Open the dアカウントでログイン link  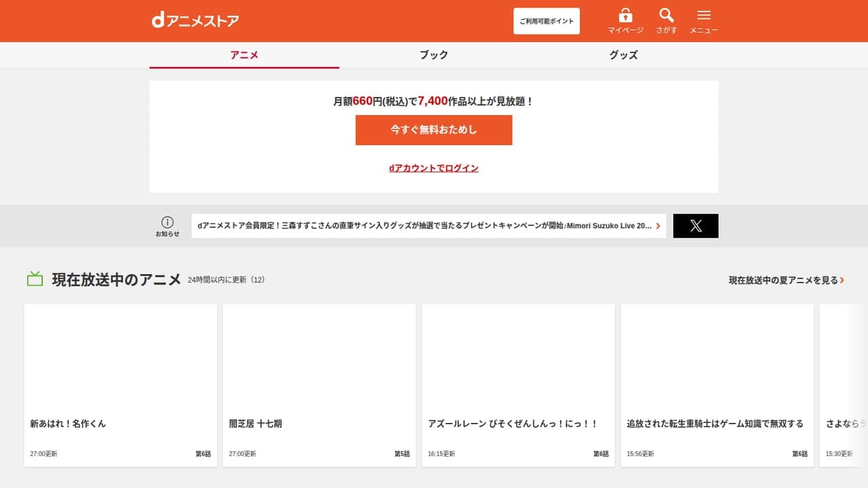[434, 168]
